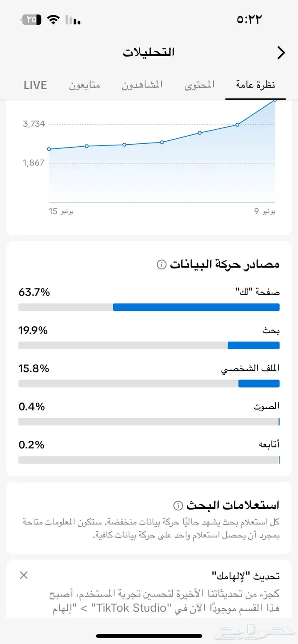Tap the الملف الشخصي traffic bar
This screenshot has height=644, width=298.
point(149,383)
